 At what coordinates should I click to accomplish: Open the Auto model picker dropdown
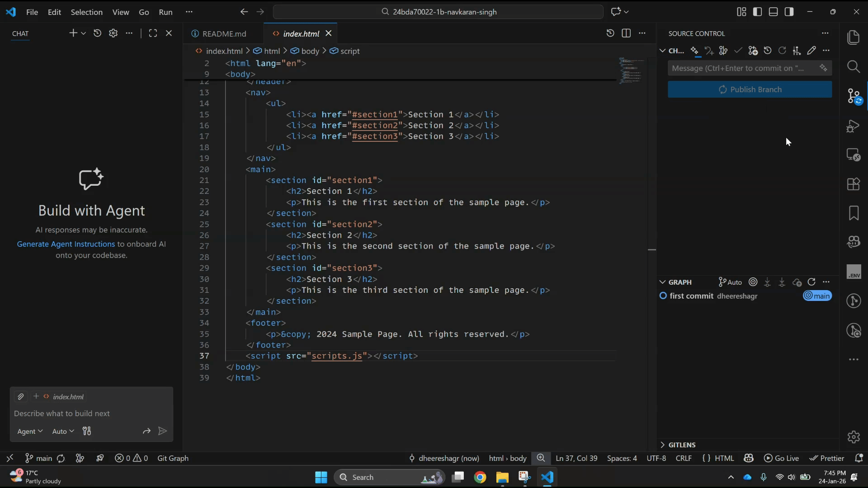(x=63, y=432)
